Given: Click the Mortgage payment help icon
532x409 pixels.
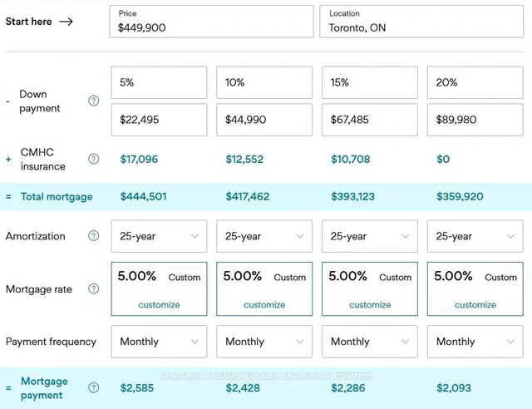Looking at the screenshot, I should point(94,387).
